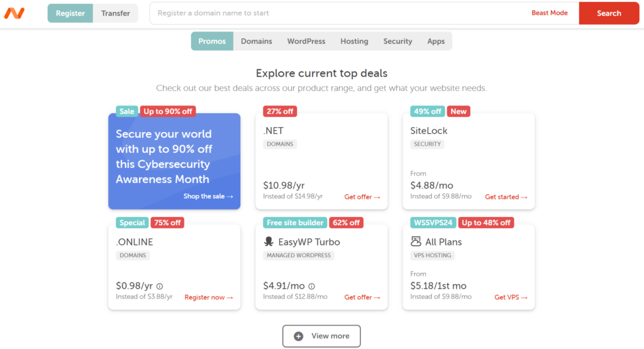
Task: Click the Instead of $12.88/mo text
Action: [x=296, y=296]
